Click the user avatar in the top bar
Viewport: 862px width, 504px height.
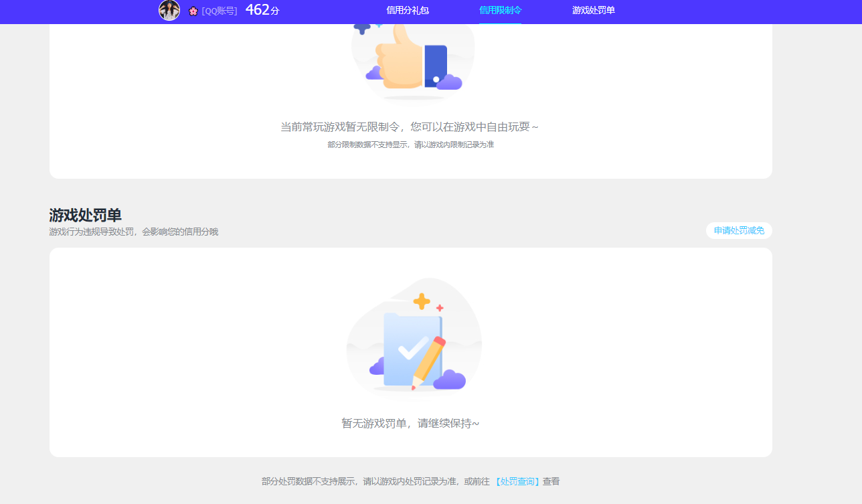point(169,11)
